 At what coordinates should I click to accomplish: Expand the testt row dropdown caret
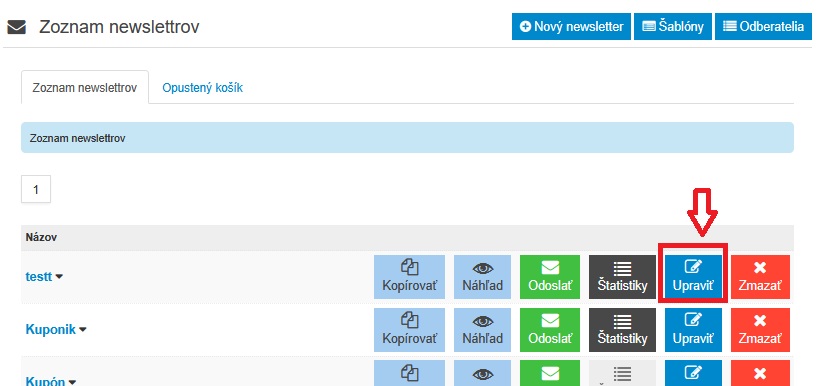click(x=59, y=276)
